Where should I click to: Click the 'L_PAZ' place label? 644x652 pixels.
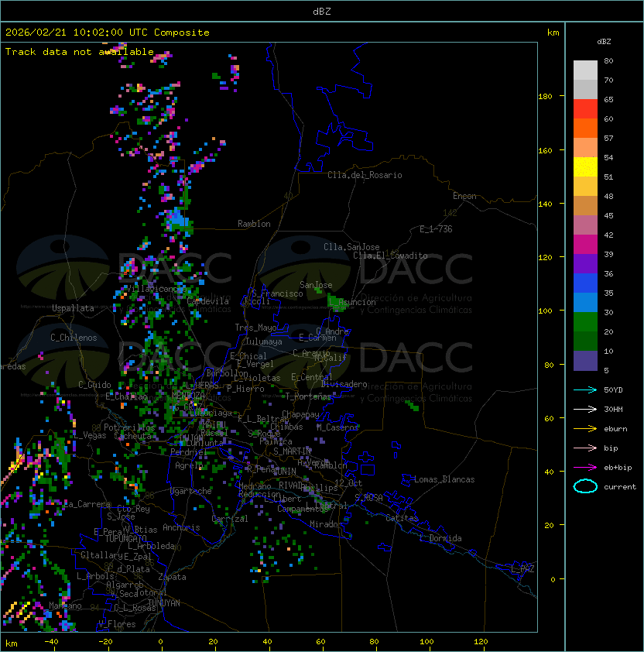(522, 569)
